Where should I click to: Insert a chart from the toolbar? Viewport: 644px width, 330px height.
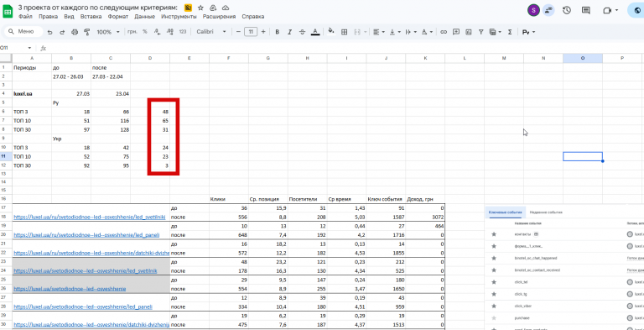pos(468,32)
